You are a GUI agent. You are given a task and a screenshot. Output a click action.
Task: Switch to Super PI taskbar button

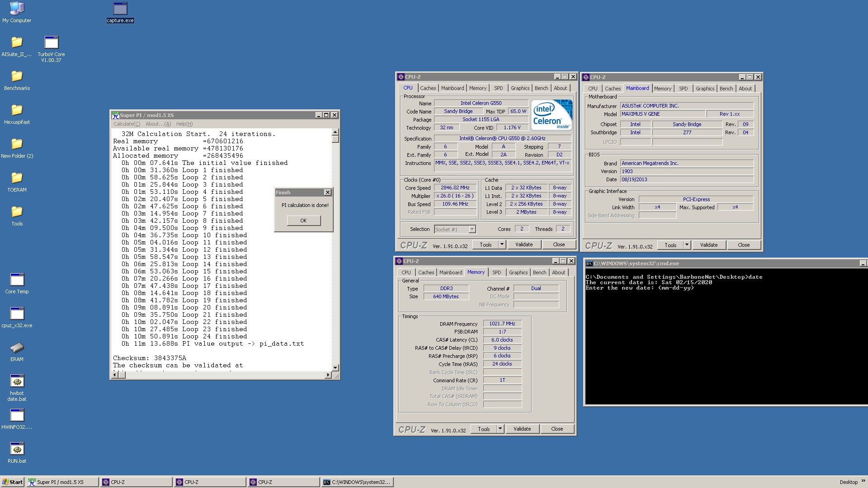pos(63,482)
